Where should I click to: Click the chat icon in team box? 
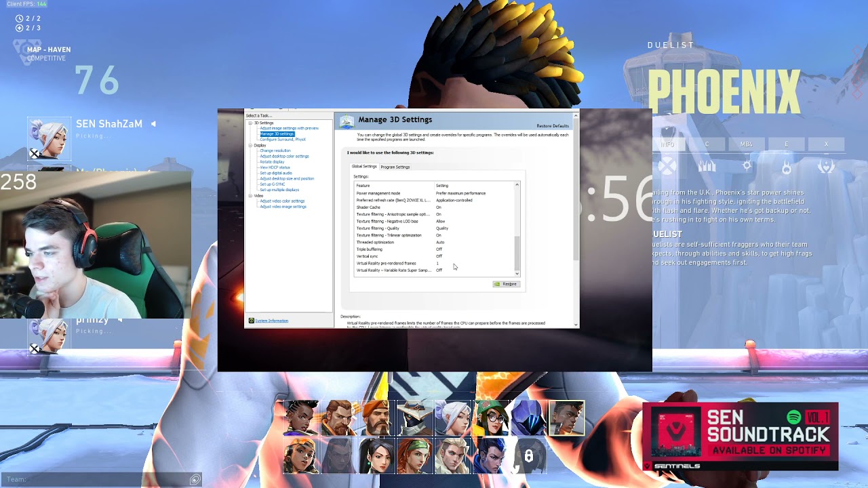click(195, 479)
